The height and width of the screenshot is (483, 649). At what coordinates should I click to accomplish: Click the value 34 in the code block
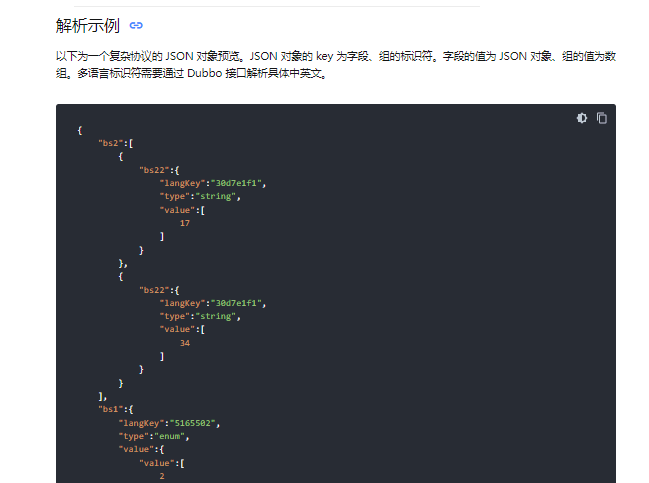point(185,343)
